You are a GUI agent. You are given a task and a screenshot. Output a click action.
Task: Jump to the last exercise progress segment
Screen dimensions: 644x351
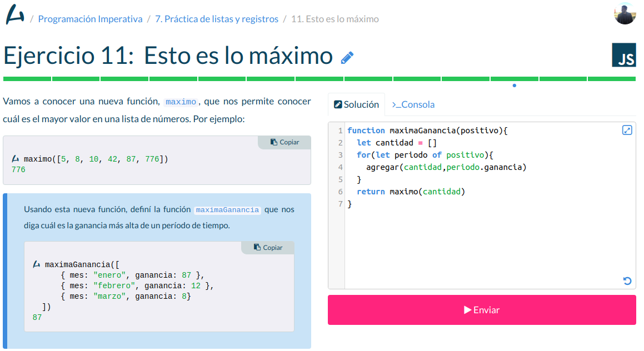pyautogui.click(x=612, y=79)
